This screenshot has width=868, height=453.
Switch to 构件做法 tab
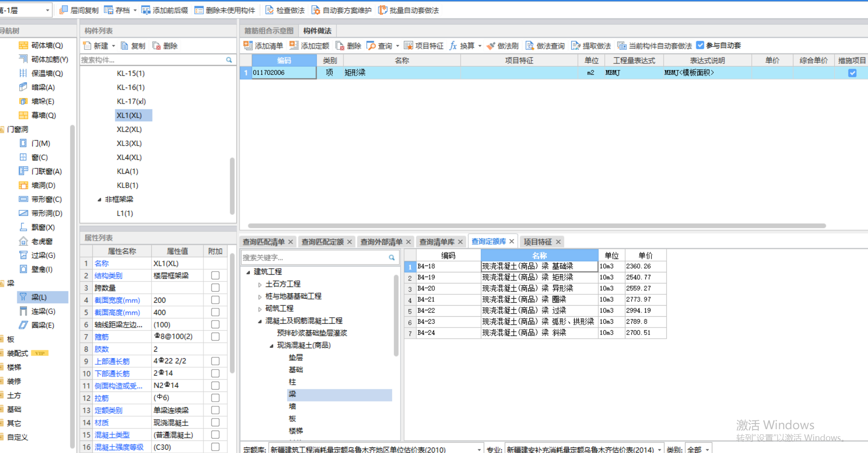(x=317, y=31)
